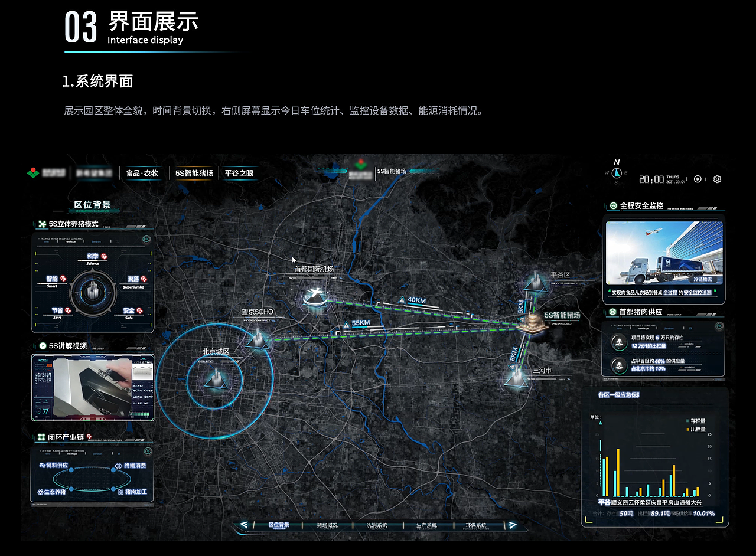Open the settings gear icon
The width and height of the screenshot is (756, 556).
click(717, 179)
